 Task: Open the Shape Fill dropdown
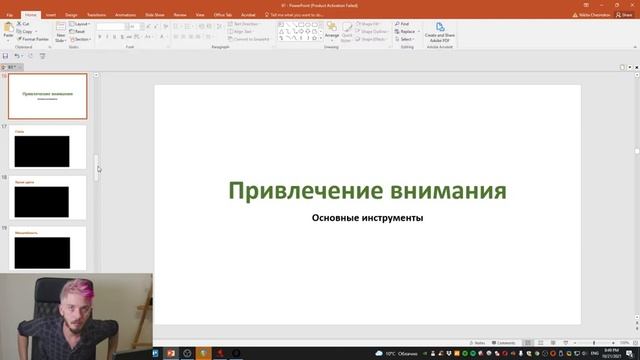pos(368,24)
